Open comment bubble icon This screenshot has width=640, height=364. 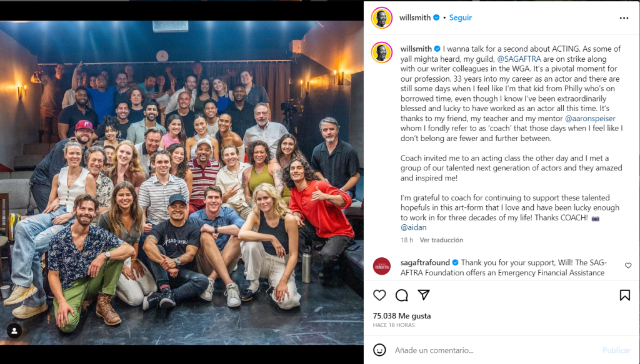pos(402,295)
